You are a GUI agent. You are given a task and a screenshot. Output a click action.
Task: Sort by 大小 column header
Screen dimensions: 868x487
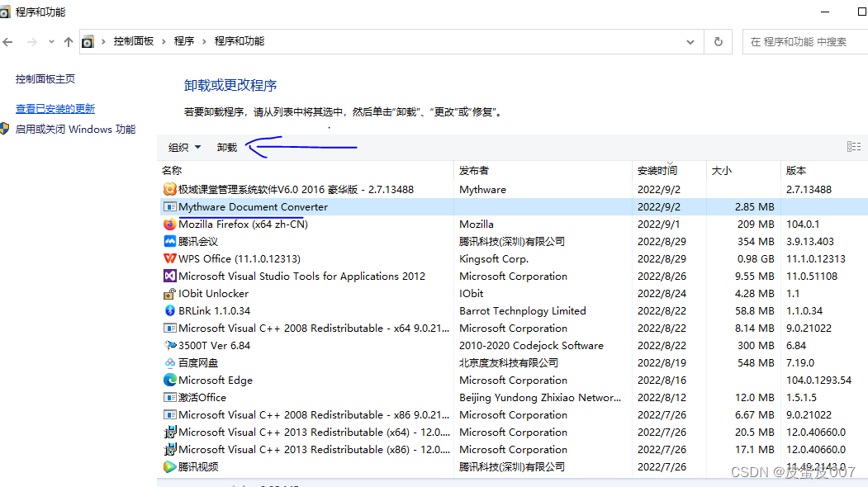(x=721, y=170)
